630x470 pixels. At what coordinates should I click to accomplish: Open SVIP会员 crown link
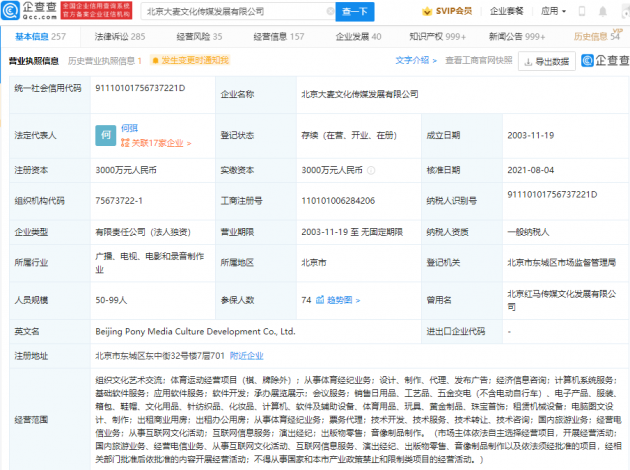point(447,11)
